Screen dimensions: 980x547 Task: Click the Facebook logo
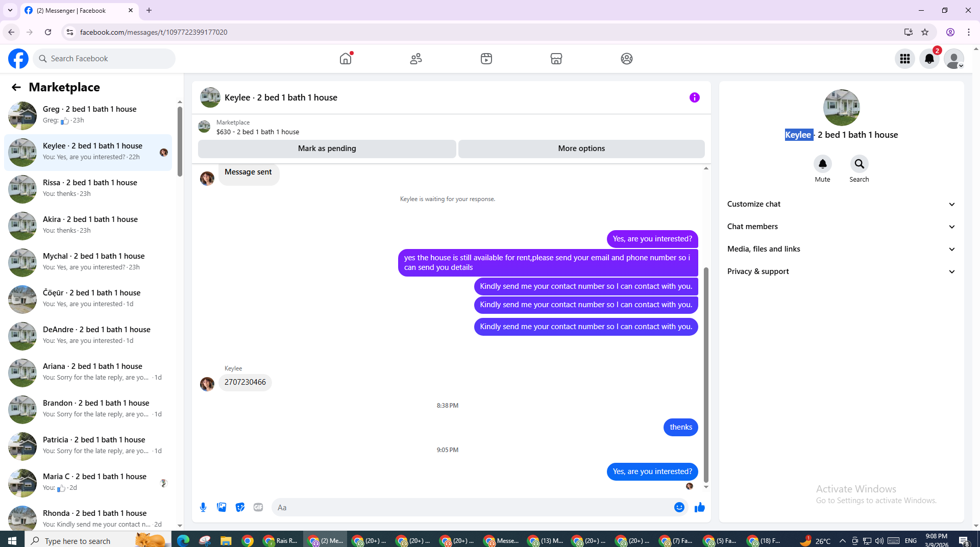pos(18,59)
